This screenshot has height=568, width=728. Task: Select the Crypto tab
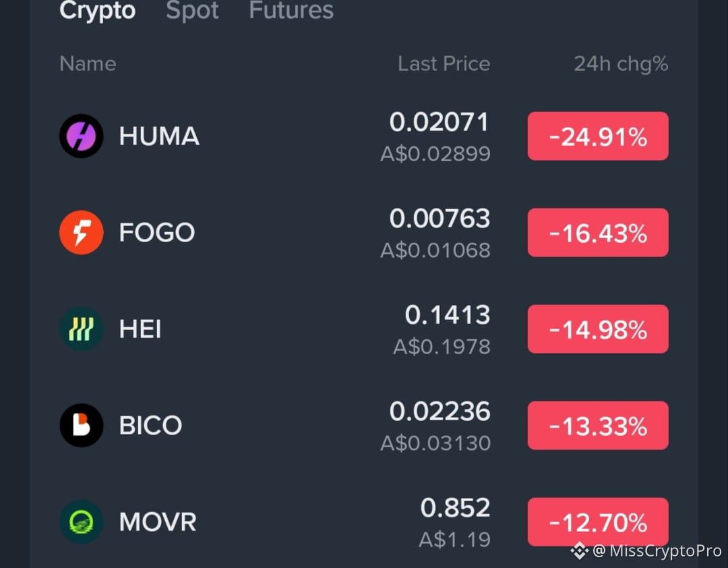click(98, 10)
